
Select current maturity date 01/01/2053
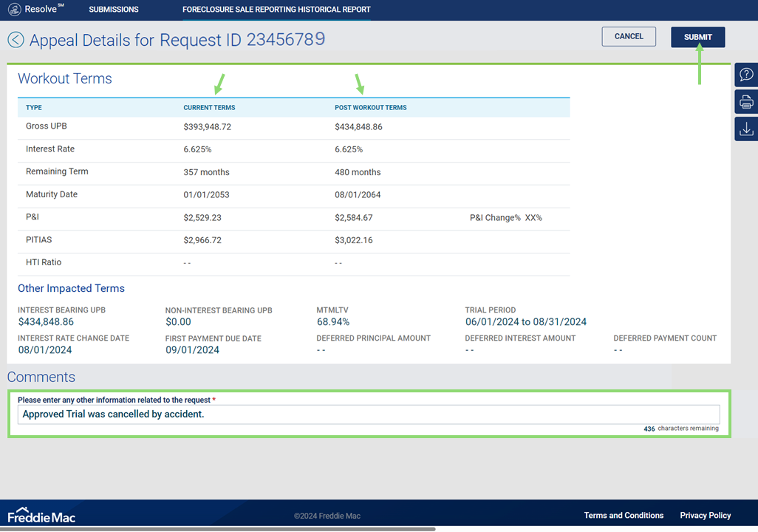click(x=206, y=195)
